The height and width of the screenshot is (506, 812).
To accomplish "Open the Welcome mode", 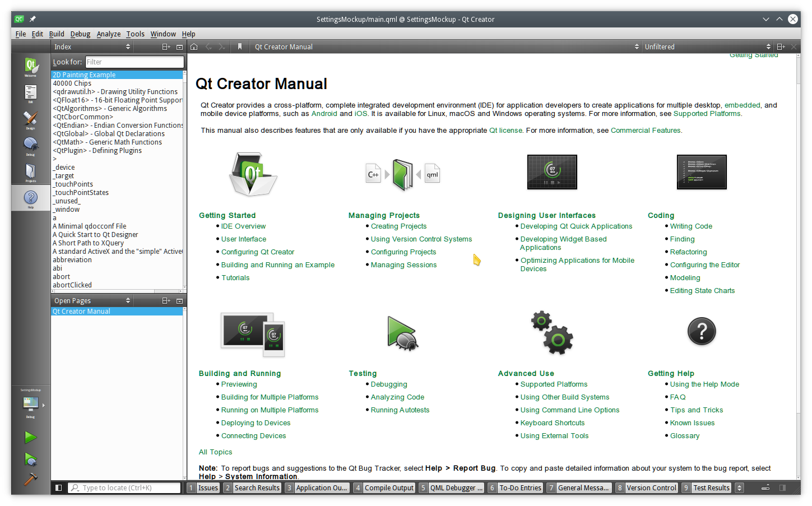I will click(31, 67).
